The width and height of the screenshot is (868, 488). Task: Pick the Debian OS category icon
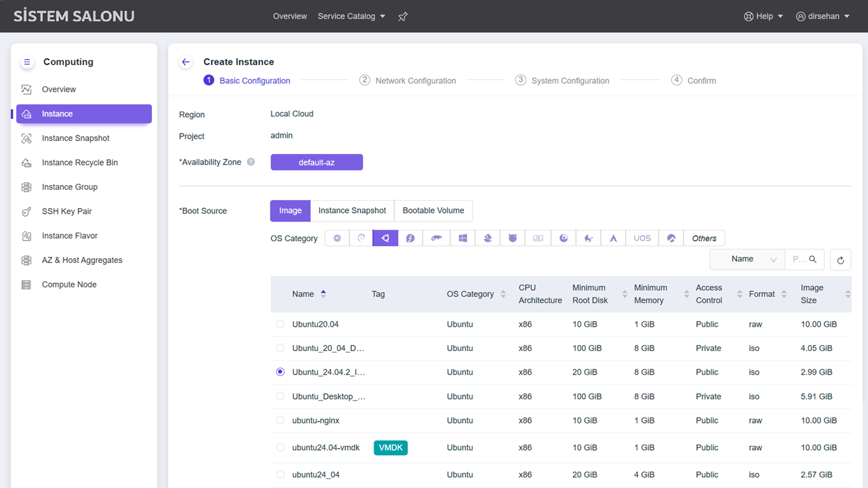(361, 238)
